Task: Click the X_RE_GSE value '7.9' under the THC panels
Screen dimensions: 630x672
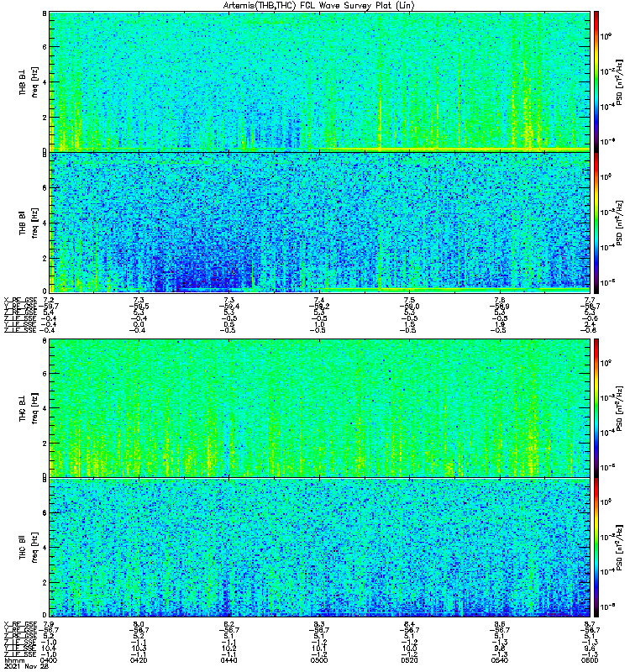Action: click(49, 624)
